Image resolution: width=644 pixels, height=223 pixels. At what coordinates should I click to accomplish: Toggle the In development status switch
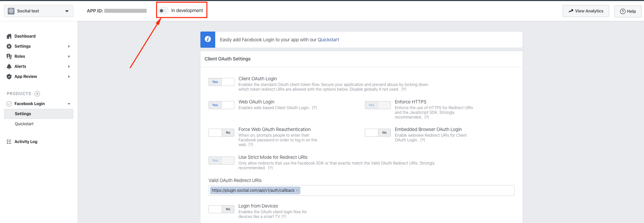point(163,11)
